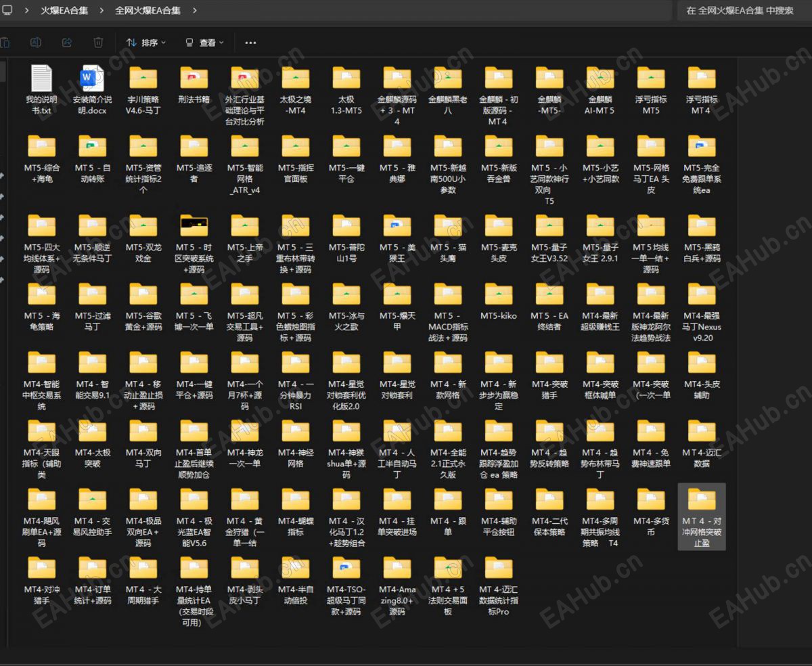Click the Delete trash icon in the toolbar
812x666 pixels.
(98, 43)
